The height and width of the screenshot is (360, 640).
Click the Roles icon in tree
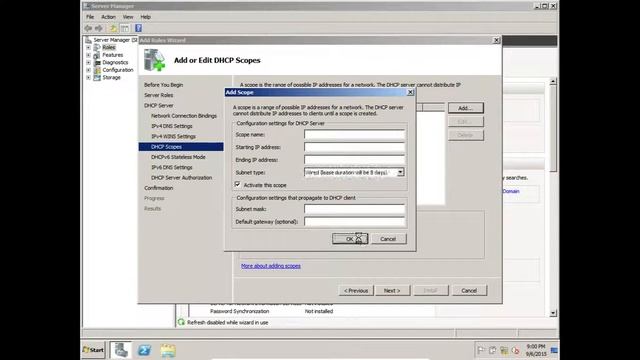(x=97, y=47)
